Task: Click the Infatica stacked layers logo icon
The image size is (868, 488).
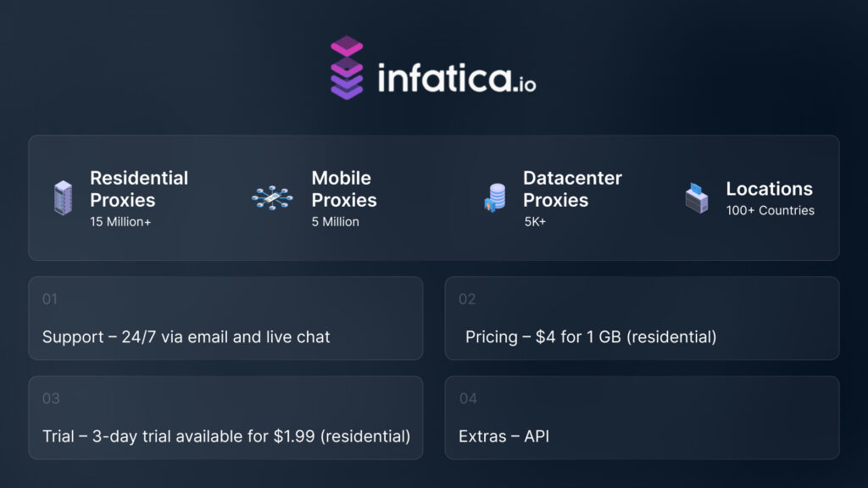Action: 347,67
